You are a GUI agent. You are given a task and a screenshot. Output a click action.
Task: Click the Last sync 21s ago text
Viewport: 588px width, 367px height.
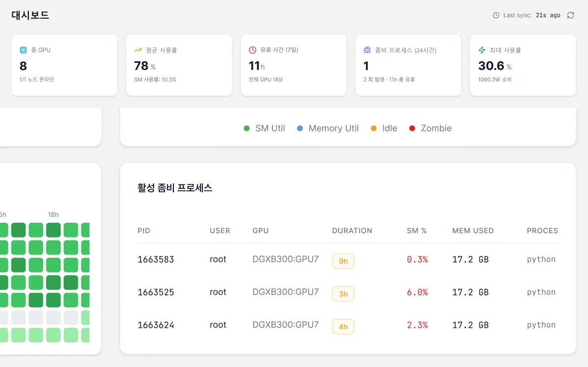532,15
